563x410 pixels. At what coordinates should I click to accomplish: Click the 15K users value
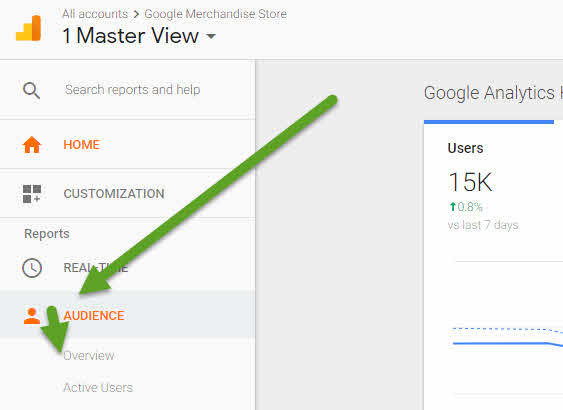coord(470,182)
